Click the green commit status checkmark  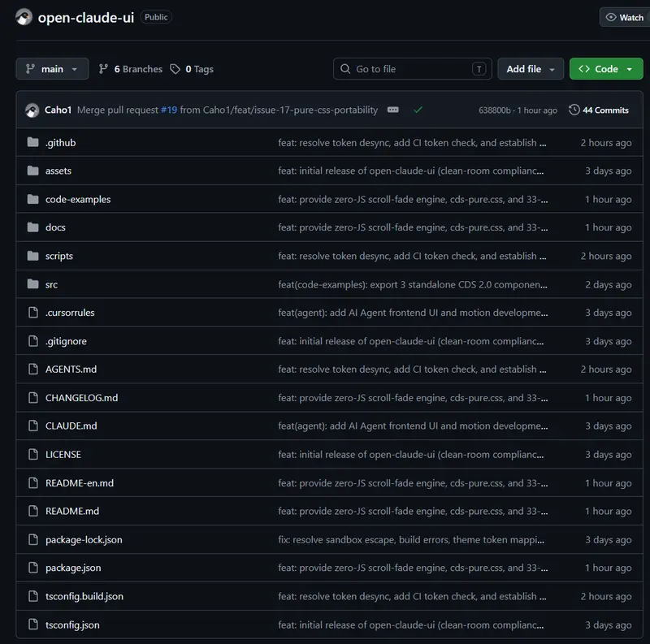[418, 110]
